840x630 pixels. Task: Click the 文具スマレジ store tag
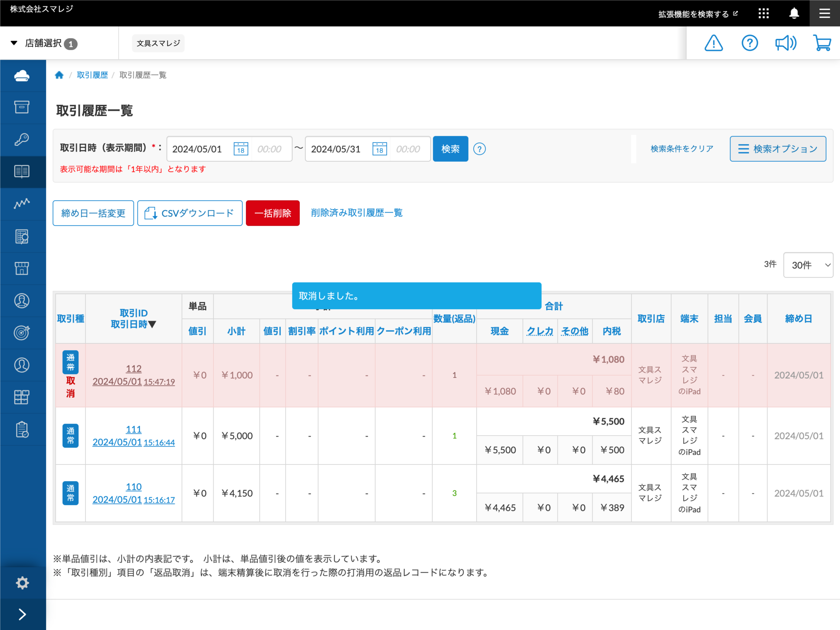pos(158,43)
